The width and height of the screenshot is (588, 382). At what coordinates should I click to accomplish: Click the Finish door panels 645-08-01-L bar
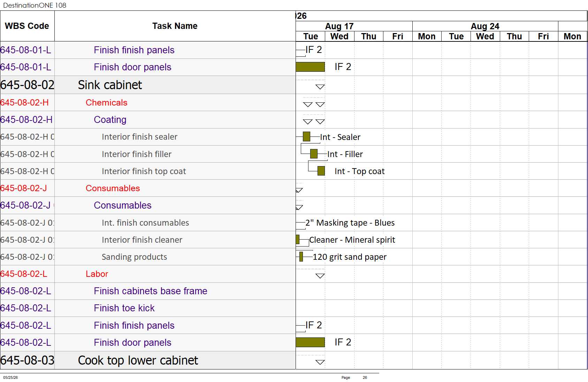[310, 67]
